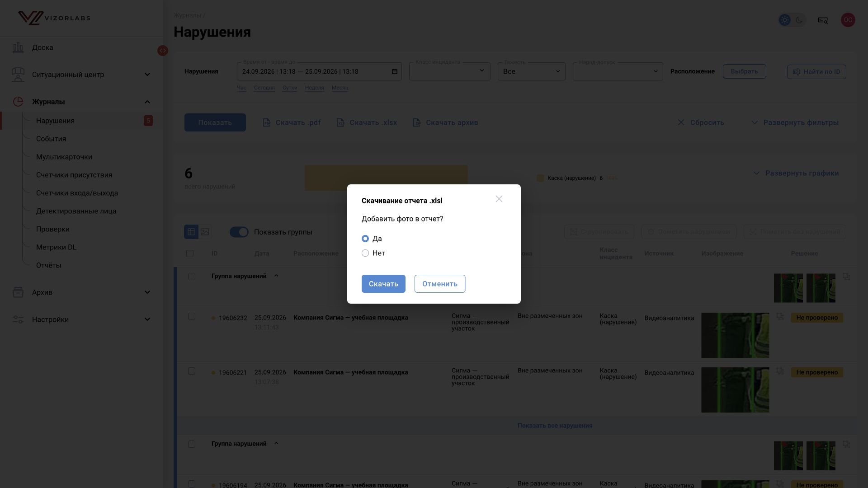Switch to light theme sun icon
This screenshot has width=868, height=488.
(x=785, y=20)
